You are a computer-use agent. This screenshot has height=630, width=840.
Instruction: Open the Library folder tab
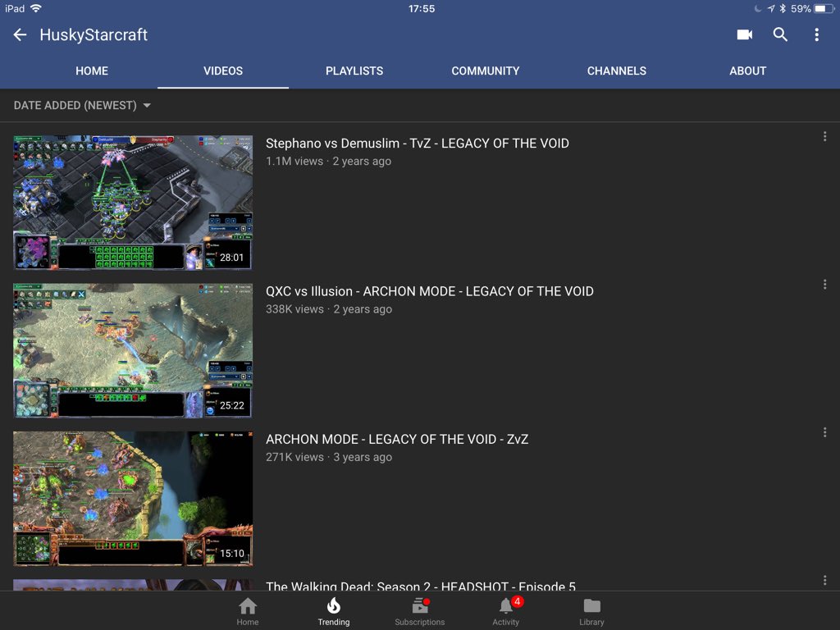point(591,612)
